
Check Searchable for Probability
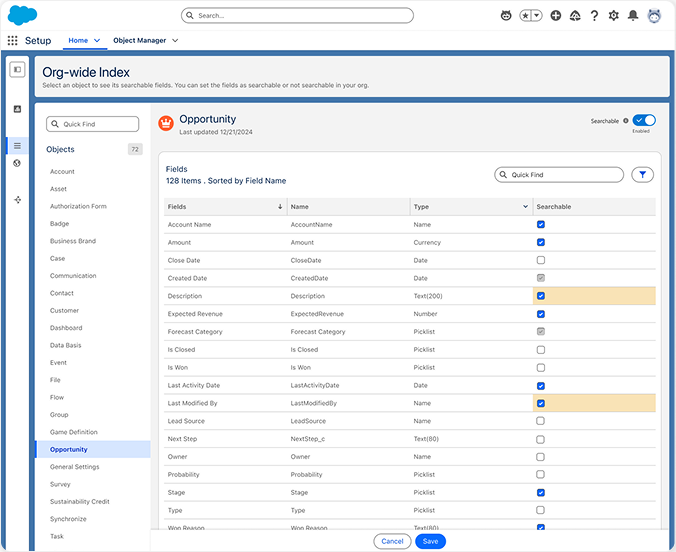pos(540,474)
